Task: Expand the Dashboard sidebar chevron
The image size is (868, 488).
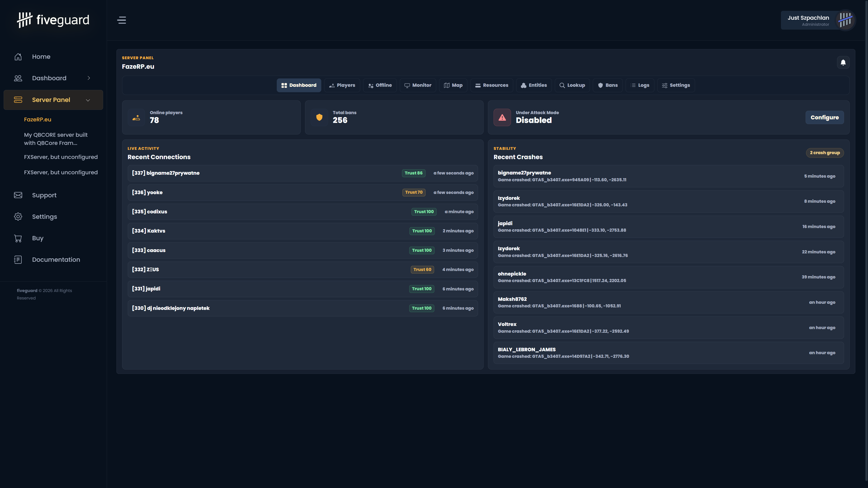Action: (89, 78)
